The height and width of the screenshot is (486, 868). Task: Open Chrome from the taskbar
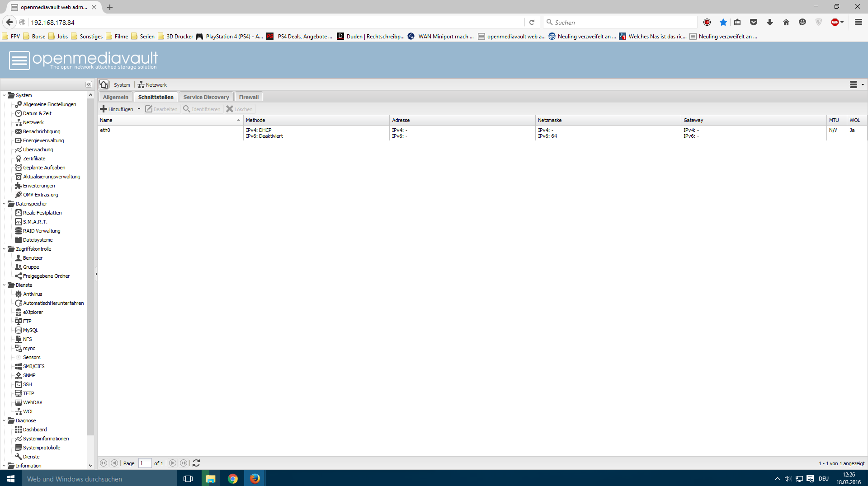[x=233, y=479]
